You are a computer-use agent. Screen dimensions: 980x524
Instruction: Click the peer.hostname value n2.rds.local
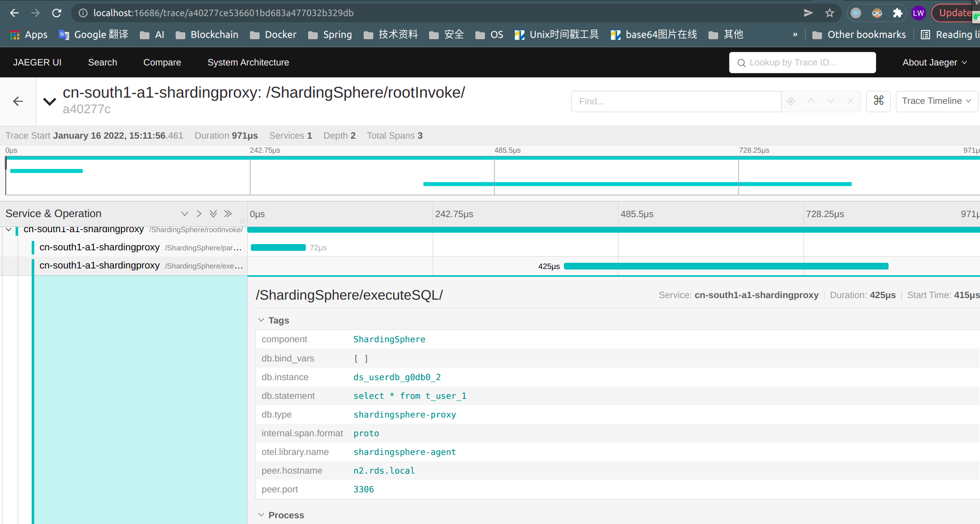(384, 471)
